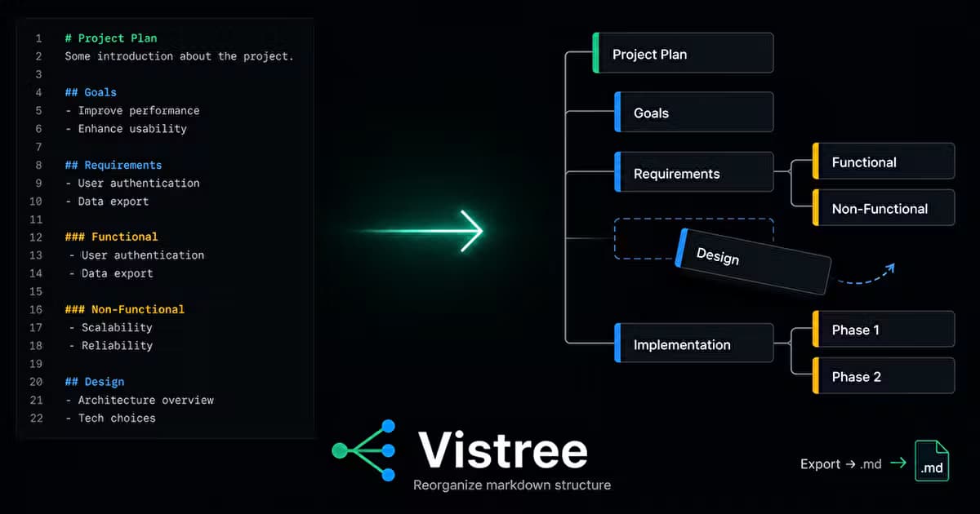
Task: Click the '### Functional' heading in editor
Action: (111, 237)
